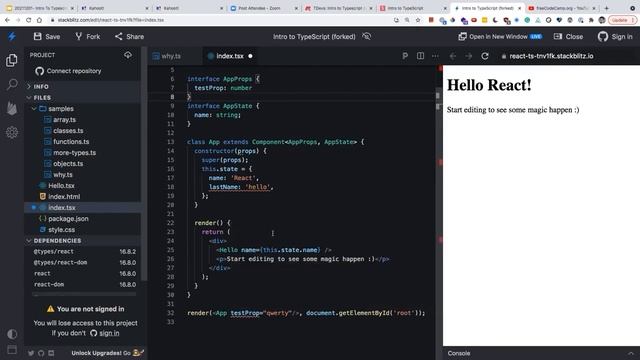Image resolution: width=640 pixels, height=360 pixels.
Task: Bookmark this page with star icon
Action: tap(418, 20)
